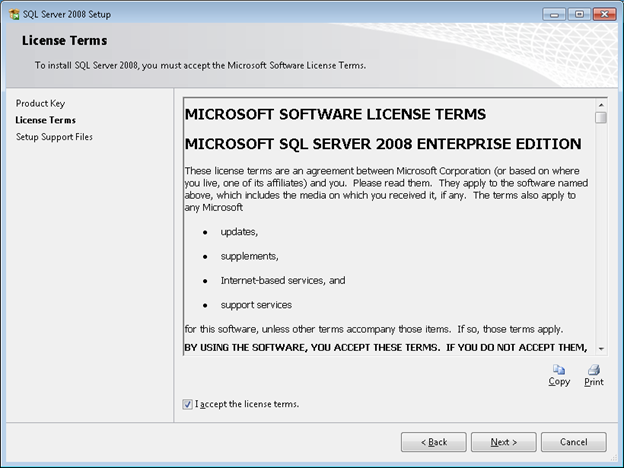Maximize the SQL Server 2008 Setup window

coord(579,14)
